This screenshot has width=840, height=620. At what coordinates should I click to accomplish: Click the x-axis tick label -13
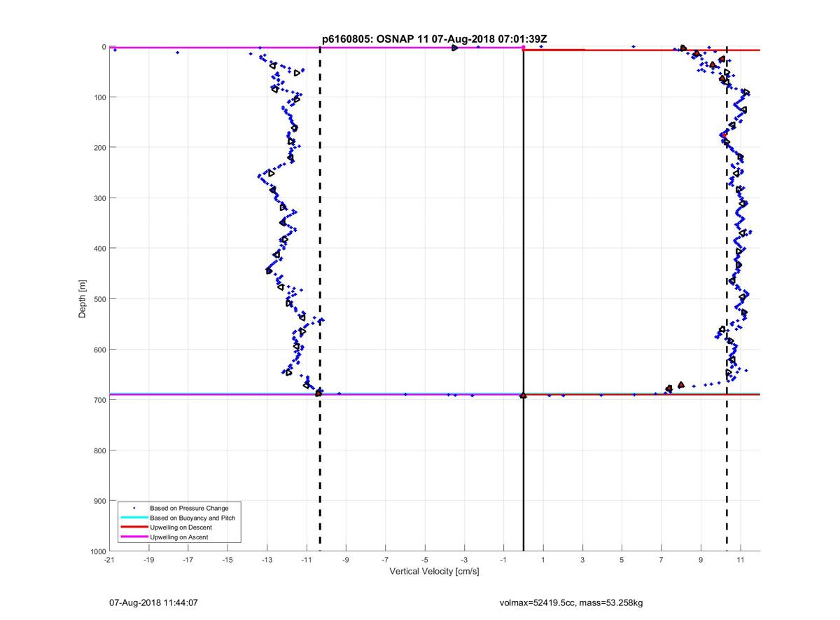coord(267,560)
